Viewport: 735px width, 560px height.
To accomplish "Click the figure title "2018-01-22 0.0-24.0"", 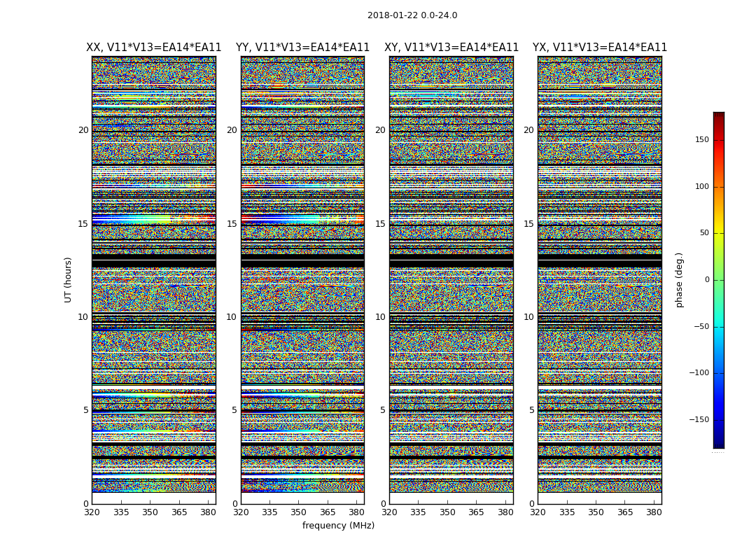I will [x=412, y=15].
